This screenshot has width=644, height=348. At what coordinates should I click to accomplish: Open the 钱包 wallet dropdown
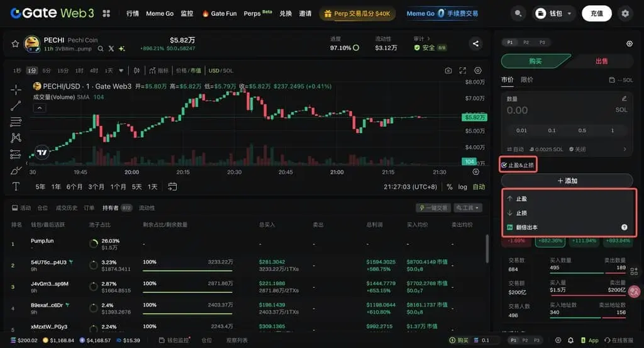coord(555,14)
